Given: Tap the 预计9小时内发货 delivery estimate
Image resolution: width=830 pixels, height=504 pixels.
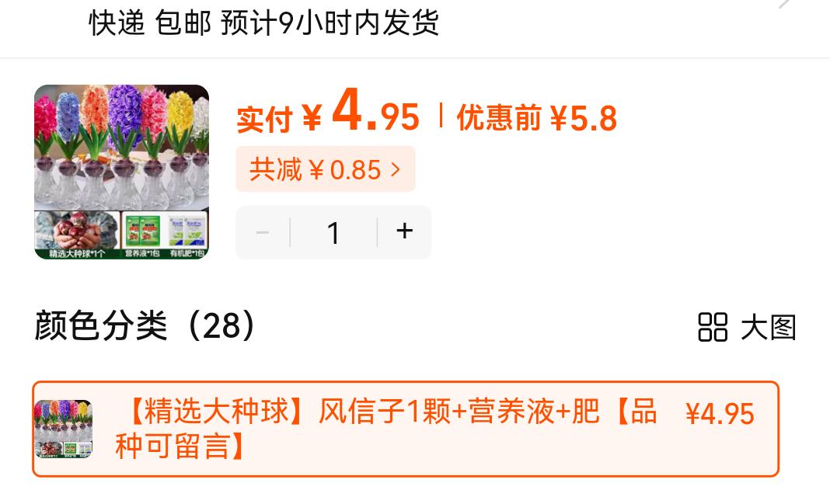Looking at the screenshot, I should tap(330, 23).
